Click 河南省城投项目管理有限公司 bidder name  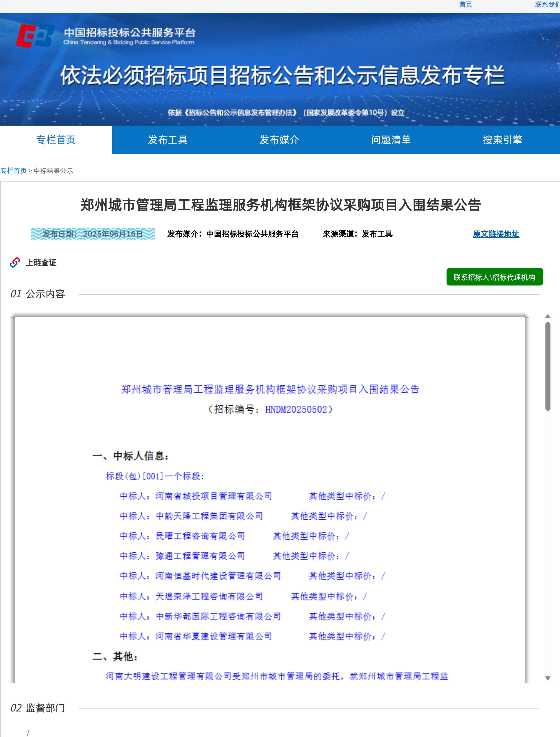(x=214, y=496)
